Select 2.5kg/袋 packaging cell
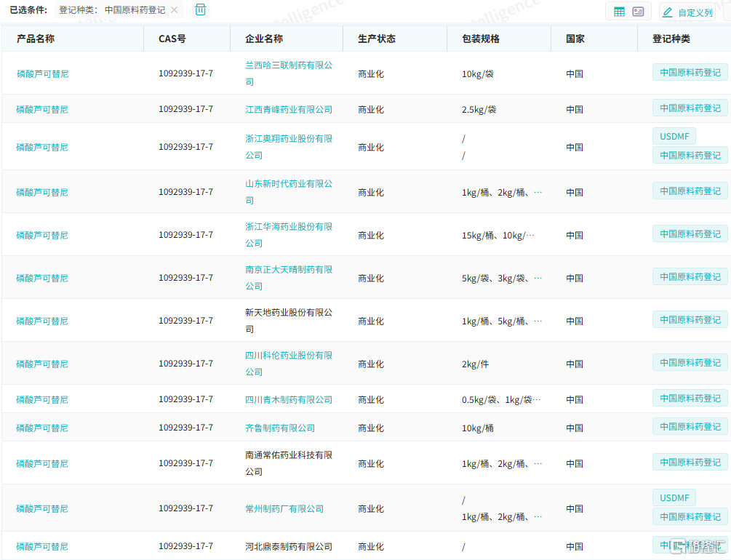Image resolution: width=731 pixels, height=560 pixels. (479, 109)
